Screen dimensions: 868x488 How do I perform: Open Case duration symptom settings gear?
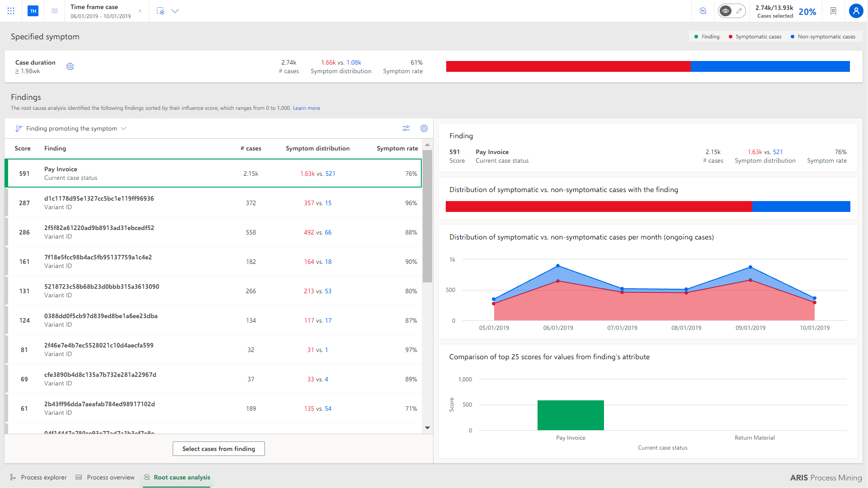(70, 66)
